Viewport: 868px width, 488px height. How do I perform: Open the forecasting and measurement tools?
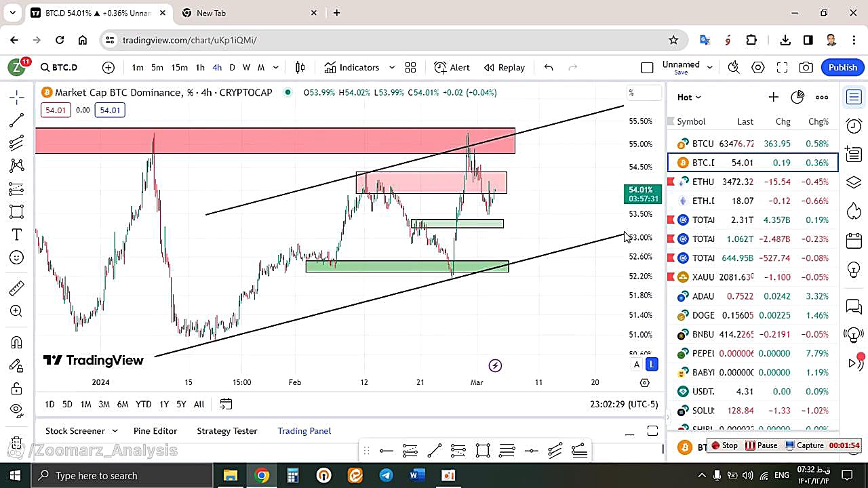(16, 188)
